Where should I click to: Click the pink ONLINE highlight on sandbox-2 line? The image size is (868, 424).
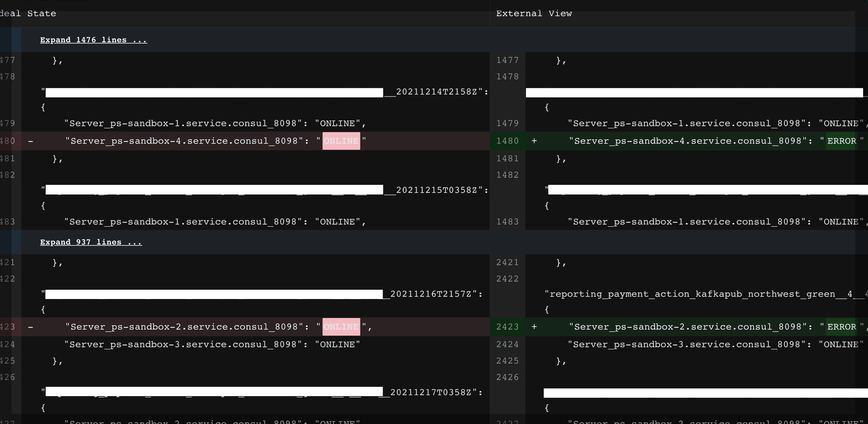[x=341, y=327]
